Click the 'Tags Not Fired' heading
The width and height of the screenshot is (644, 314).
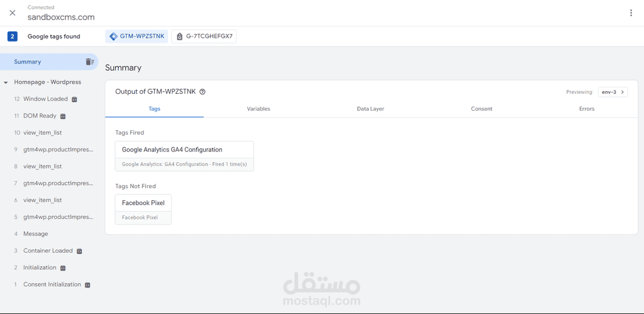[136, 186]
